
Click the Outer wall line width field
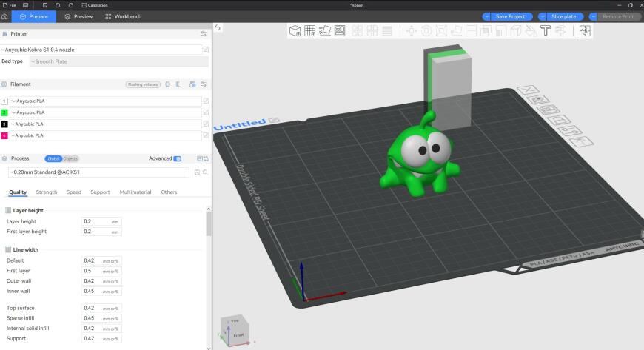tap(101, 281)
